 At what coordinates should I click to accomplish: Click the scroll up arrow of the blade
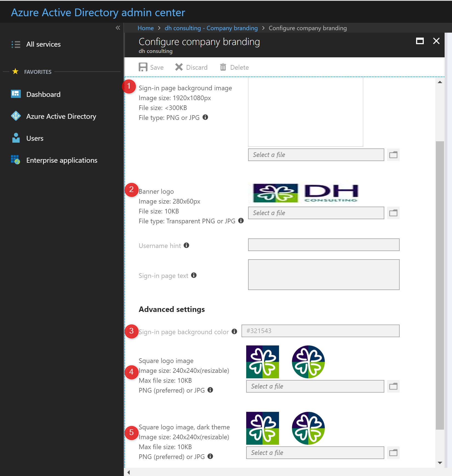[x=440, y=82]
